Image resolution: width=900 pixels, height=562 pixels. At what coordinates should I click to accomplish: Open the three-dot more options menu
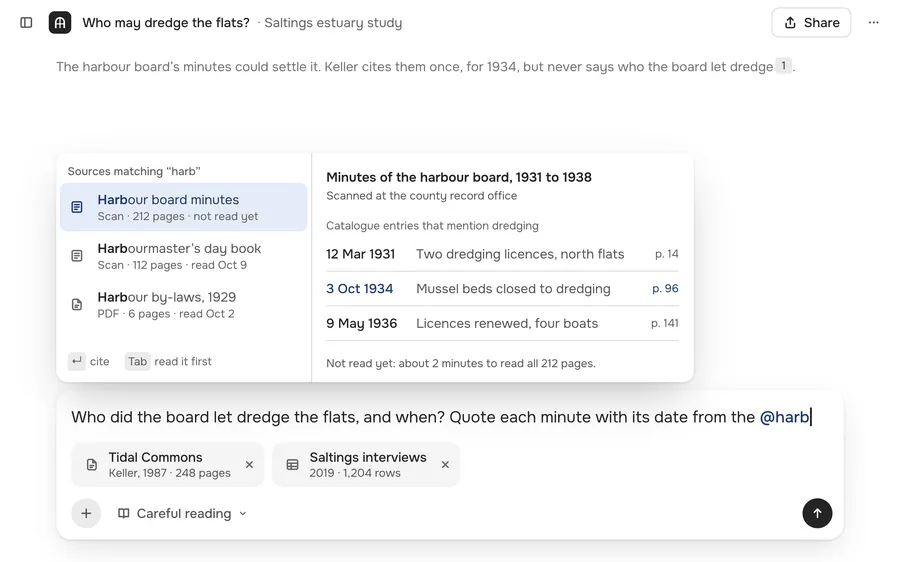point(873,22)
